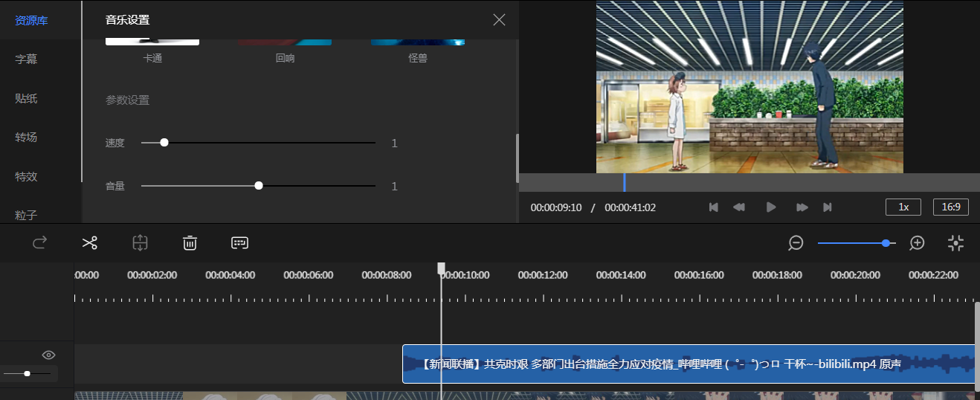Select the 卡通 sound effect thumbnail
This screenshot has width=980, height=400.
click(x=152, y=42)
